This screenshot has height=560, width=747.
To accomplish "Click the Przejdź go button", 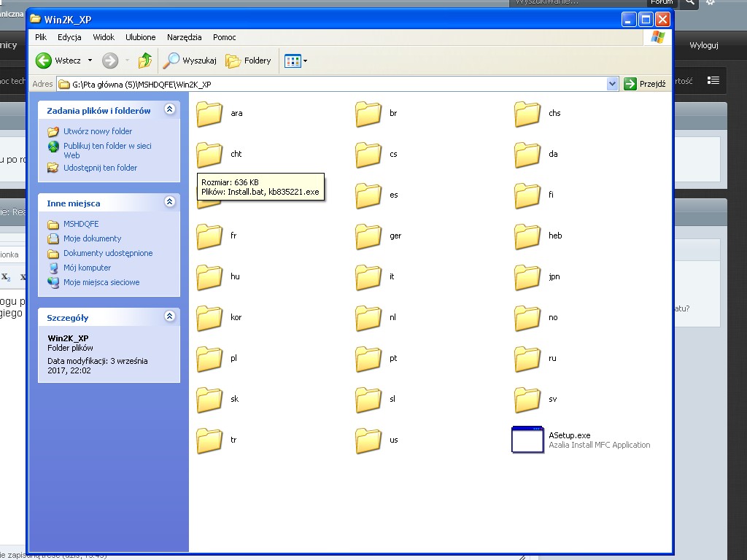I will 645,85.
